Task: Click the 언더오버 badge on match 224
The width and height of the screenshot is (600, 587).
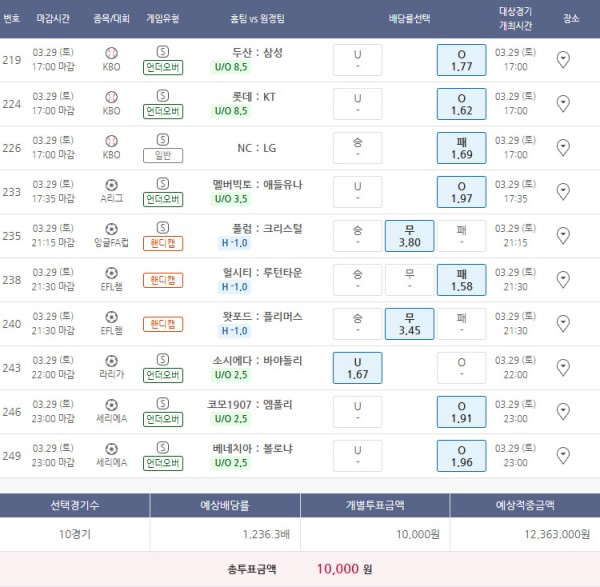Action: (x=163, y=111)
